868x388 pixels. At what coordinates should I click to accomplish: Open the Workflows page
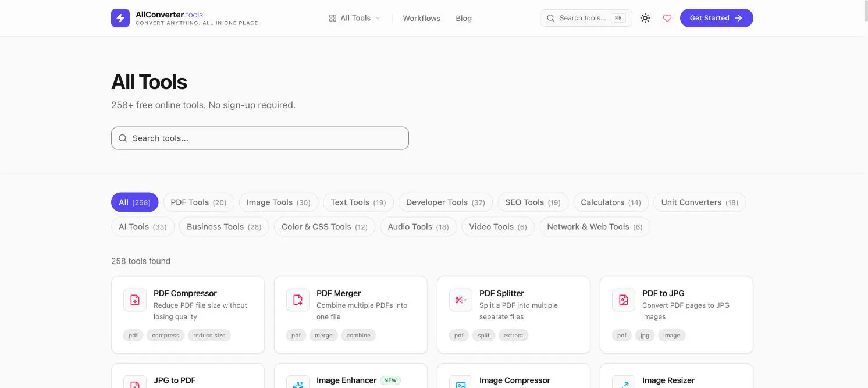(422, 18)
